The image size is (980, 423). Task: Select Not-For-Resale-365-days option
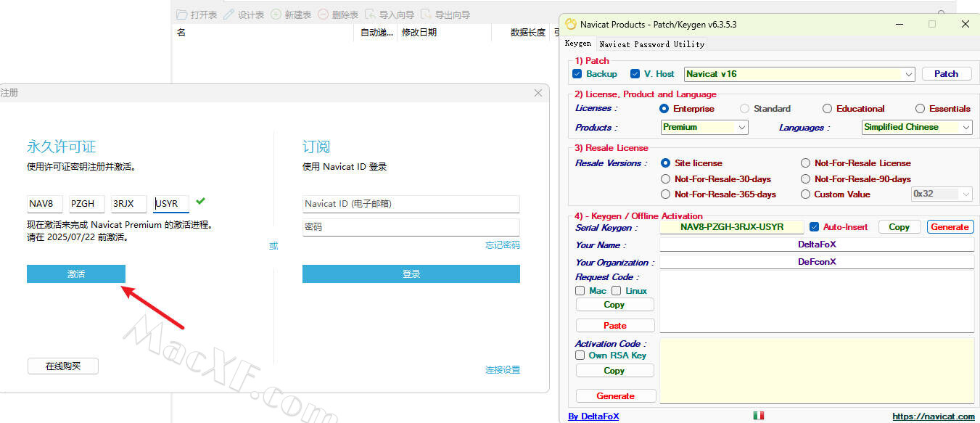(666, 194)
